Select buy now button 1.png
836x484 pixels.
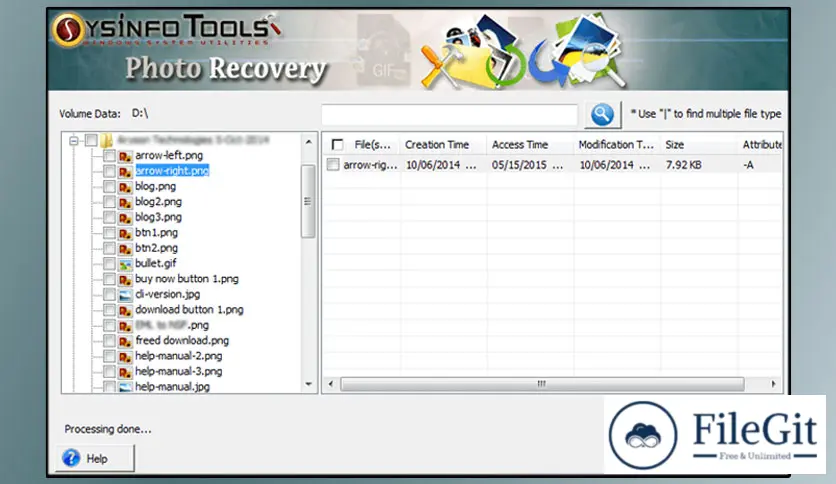tap(187, 279)
